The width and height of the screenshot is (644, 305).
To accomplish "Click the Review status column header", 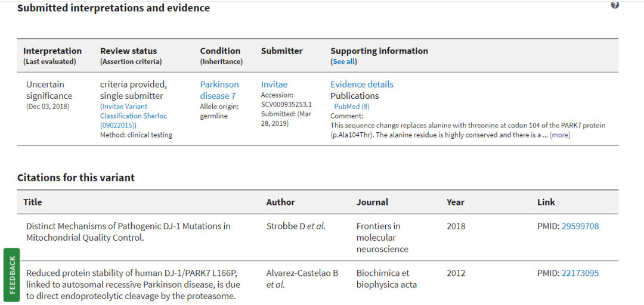I will coord(129,51).
